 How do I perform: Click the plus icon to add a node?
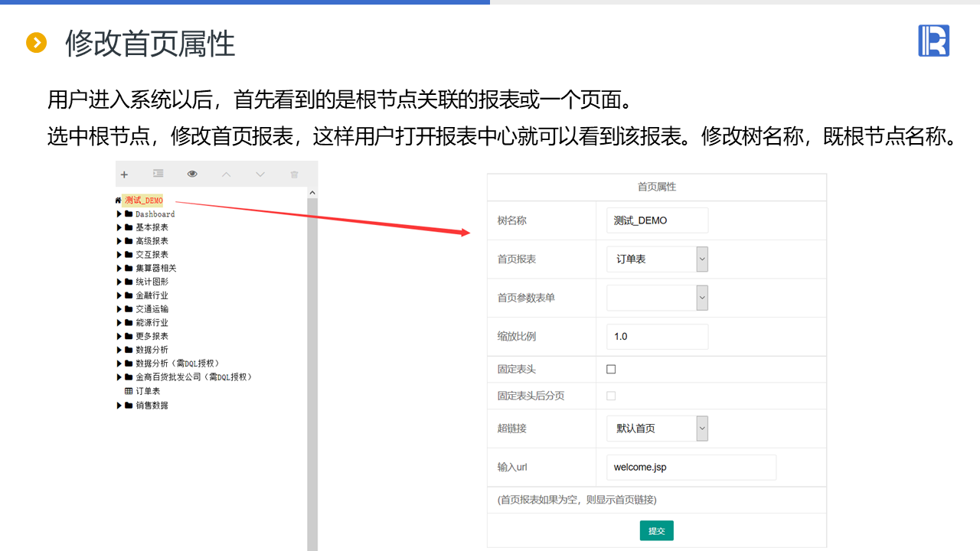pos(124,174)
